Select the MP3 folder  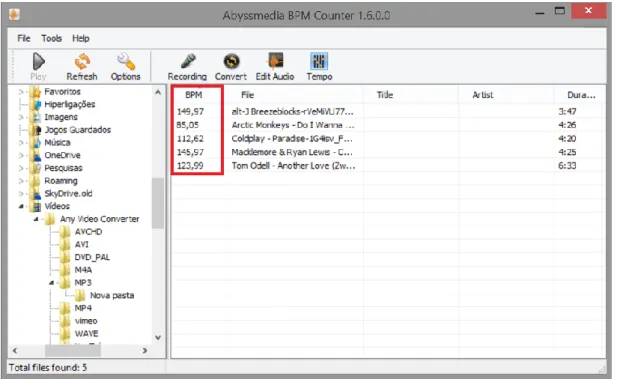click(83, 283)
